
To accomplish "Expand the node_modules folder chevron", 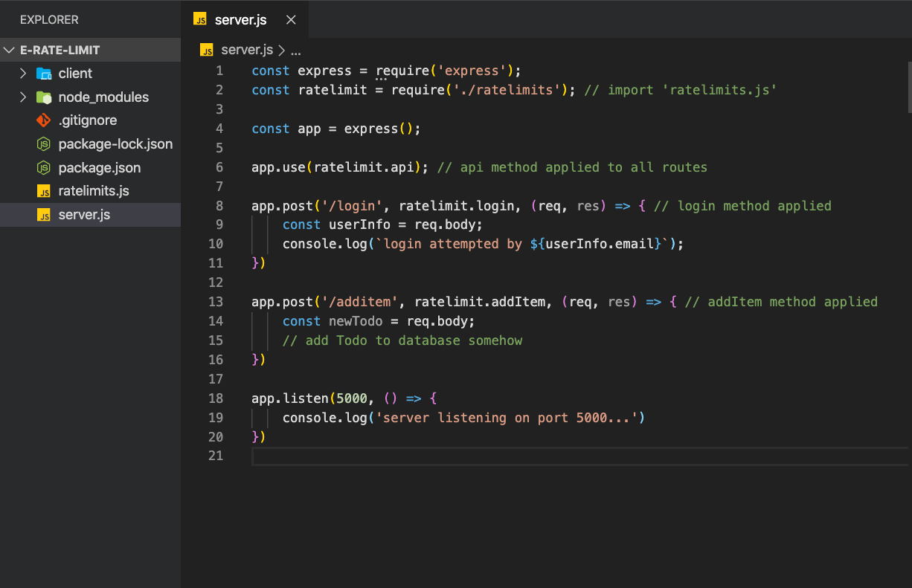I will (x=23, y=97).
